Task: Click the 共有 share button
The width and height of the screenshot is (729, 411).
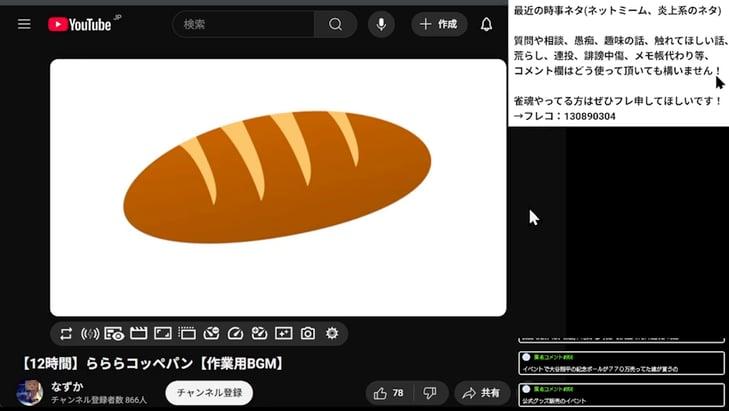Action: click(482, 393)
